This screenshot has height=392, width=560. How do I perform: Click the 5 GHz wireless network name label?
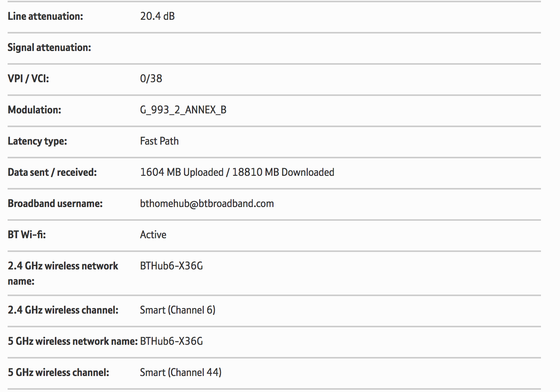click(72, 341)
